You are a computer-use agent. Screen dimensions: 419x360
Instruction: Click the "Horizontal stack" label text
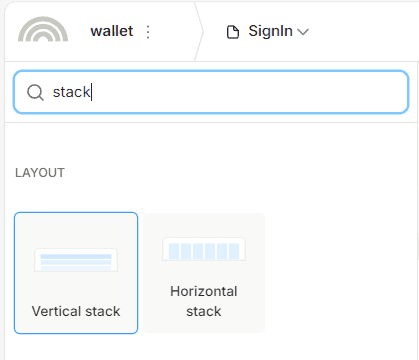click(204, 301)
